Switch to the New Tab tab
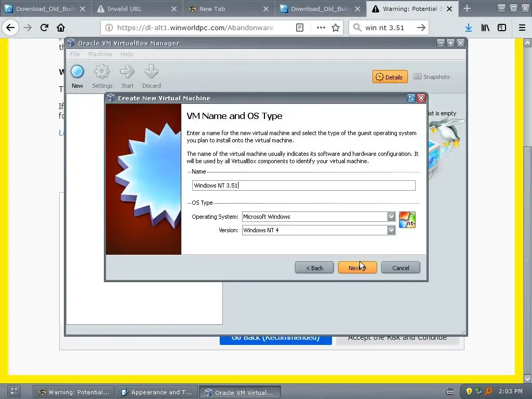The image size is (532, 399). (x=229, y=9)
